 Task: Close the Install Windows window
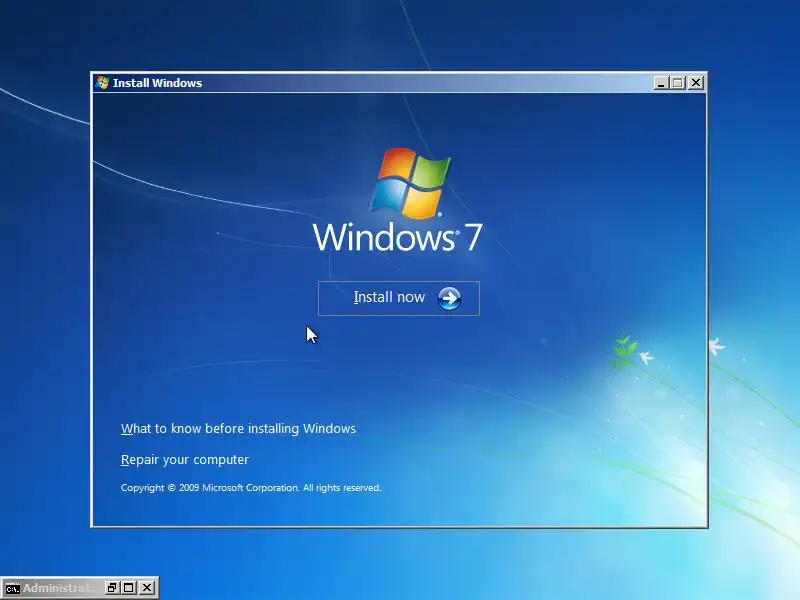coord(695,83)
